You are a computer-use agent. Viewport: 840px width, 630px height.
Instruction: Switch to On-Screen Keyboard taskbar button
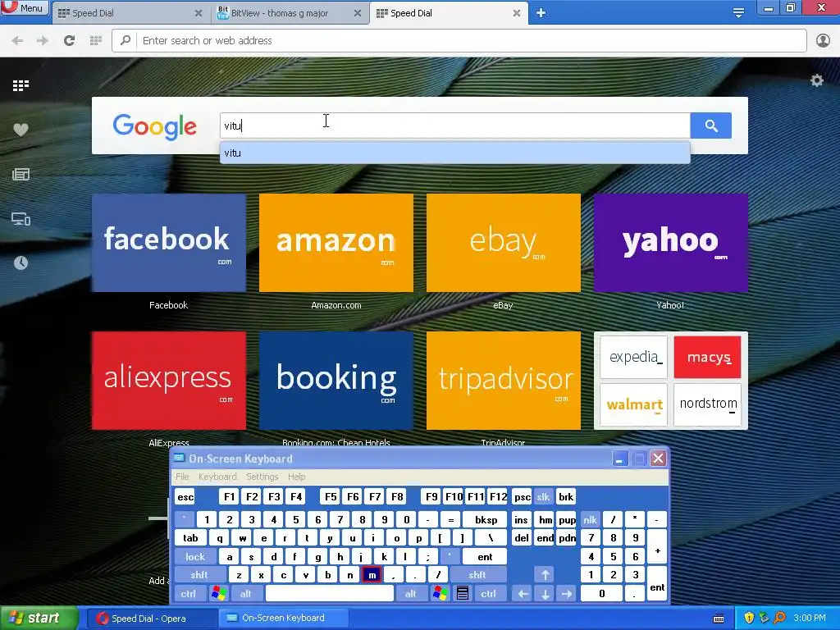[284, 619]
